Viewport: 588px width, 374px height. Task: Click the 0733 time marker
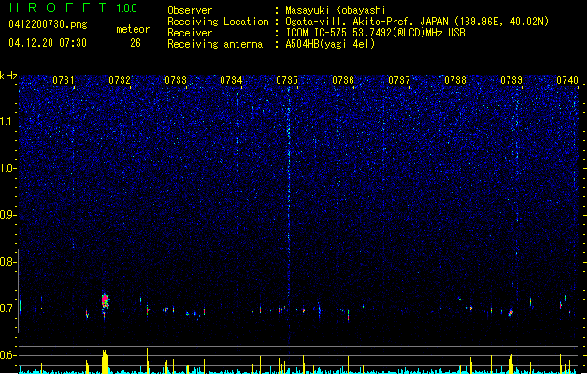tap(176, 80)
